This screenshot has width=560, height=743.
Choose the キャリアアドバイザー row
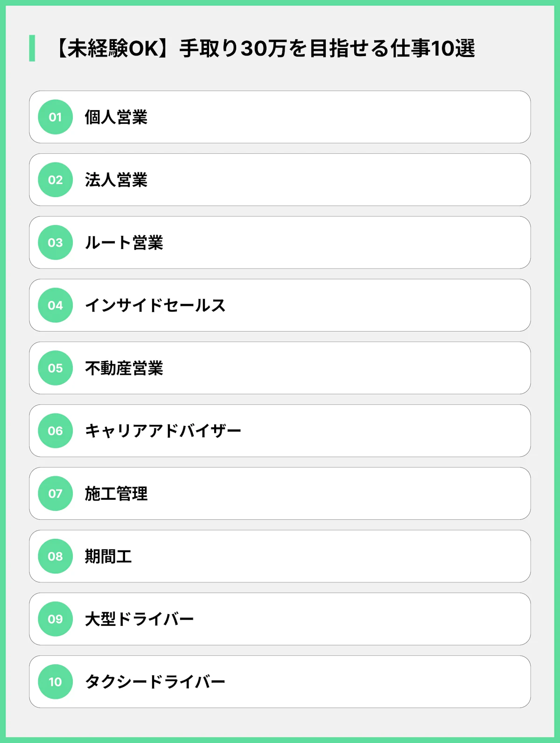tap(163, 431)
